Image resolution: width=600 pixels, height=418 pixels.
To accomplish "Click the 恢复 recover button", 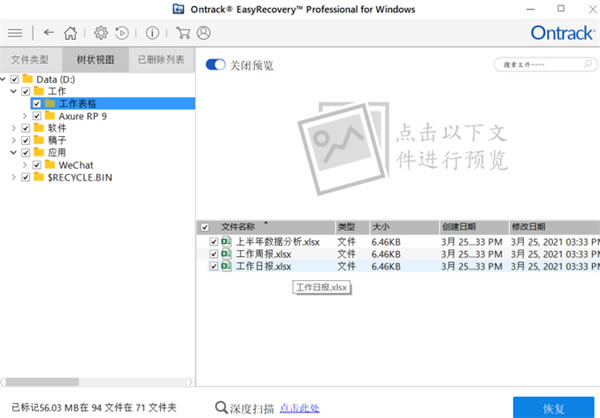I will point(553,408).
